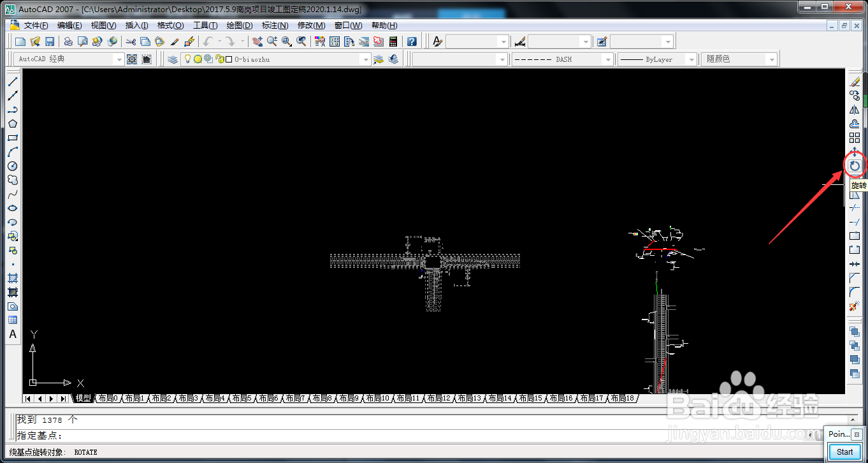Screen dimensions: 868x463
Task: Select the Ellipse draw tool
Action: (x=13, y=208)
